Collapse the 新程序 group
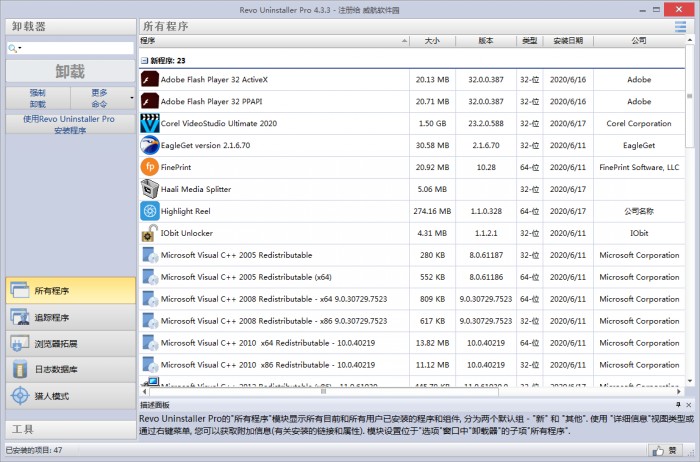This screenshot has height=462, width=700. 144,60
